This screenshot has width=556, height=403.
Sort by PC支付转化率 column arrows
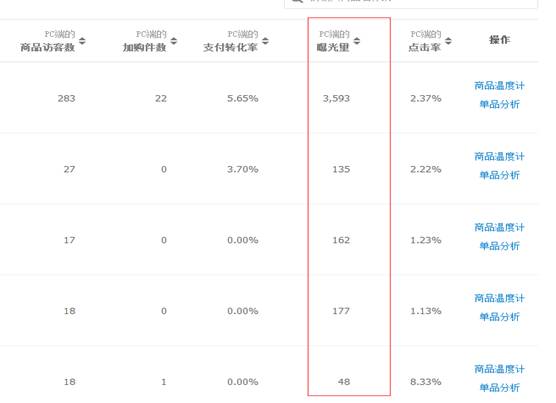[x=265, y=41]
